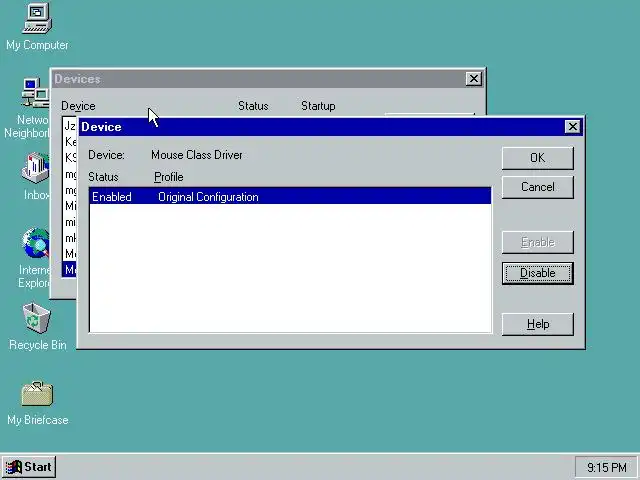Image resolution: width=640 pixels, height=480 pixels.
Task: Cancel the Device dialog
Action: point(538,187)
